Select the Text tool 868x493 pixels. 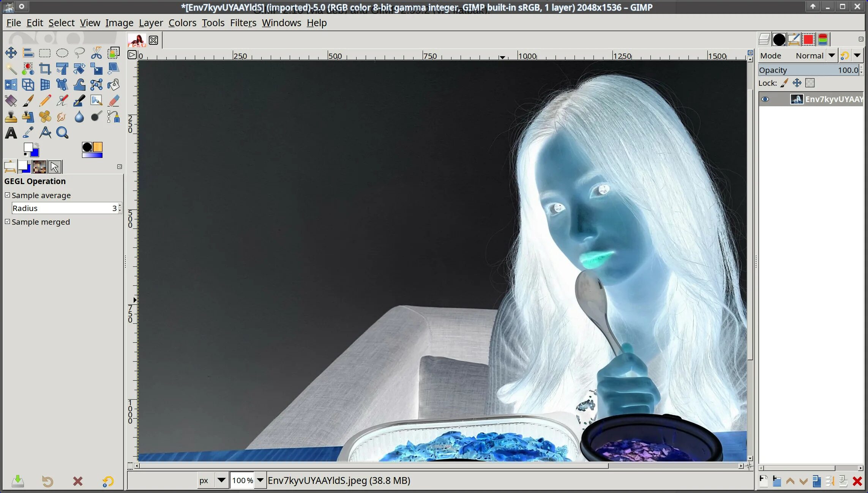(x=11, y=133)
